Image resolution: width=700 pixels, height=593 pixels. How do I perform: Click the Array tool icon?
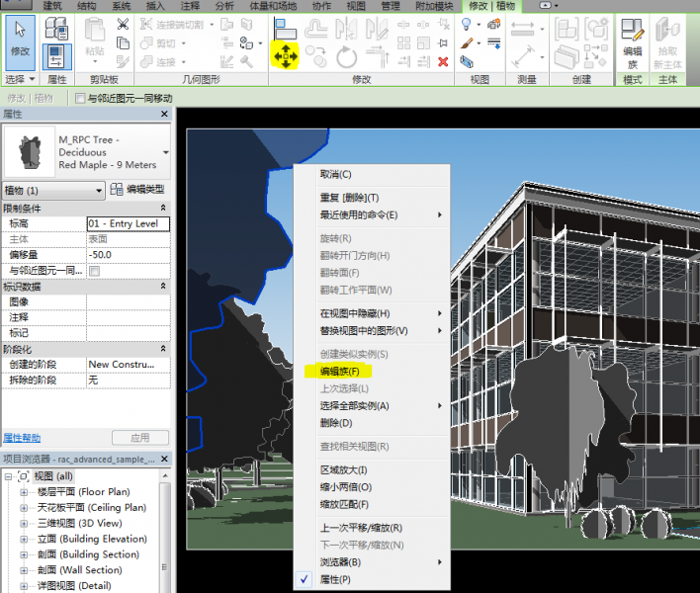tap(403, 42)
